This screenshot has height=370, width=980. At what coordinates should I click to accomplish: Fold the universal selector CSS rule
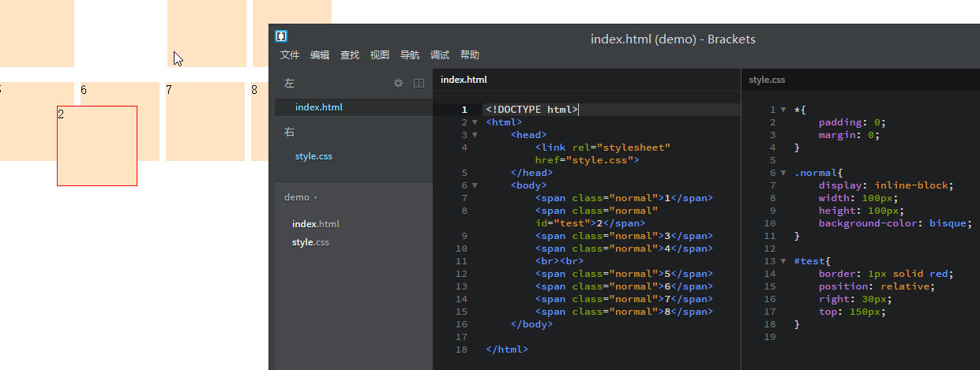coord(783,110)
